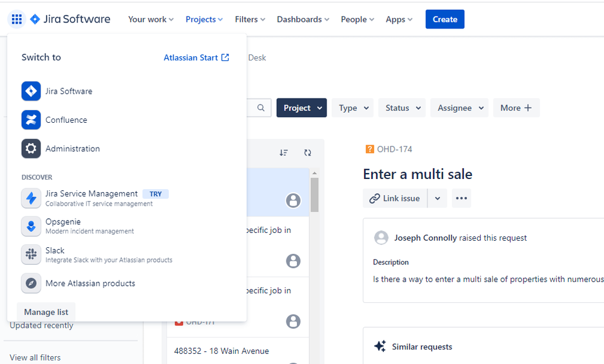Viewport: 604px width, 364px height.
Task: Click the Jira Software logo in header
Action: 70,19
